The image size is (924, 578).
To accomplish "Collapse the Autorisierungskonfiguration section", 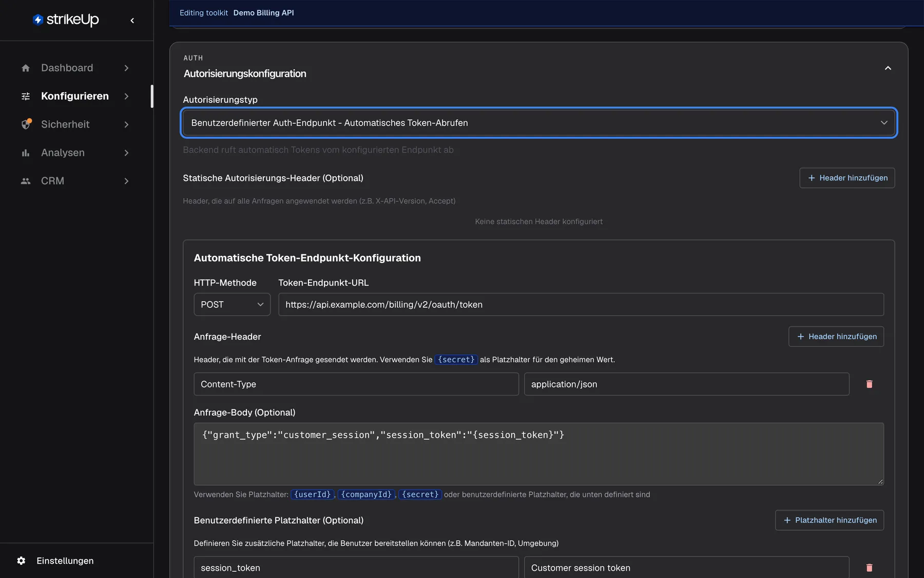I will (x=888, y=68).
